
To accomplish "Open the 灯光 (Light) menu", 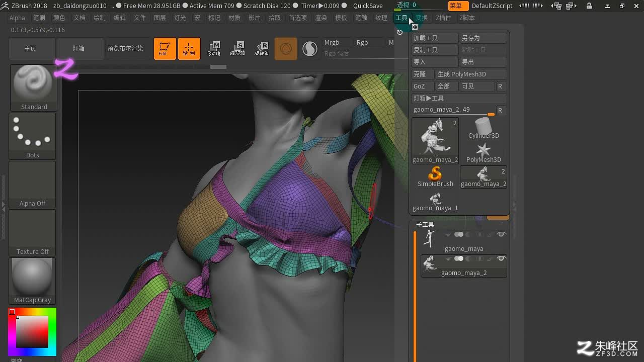I will [x=180, y=18].
